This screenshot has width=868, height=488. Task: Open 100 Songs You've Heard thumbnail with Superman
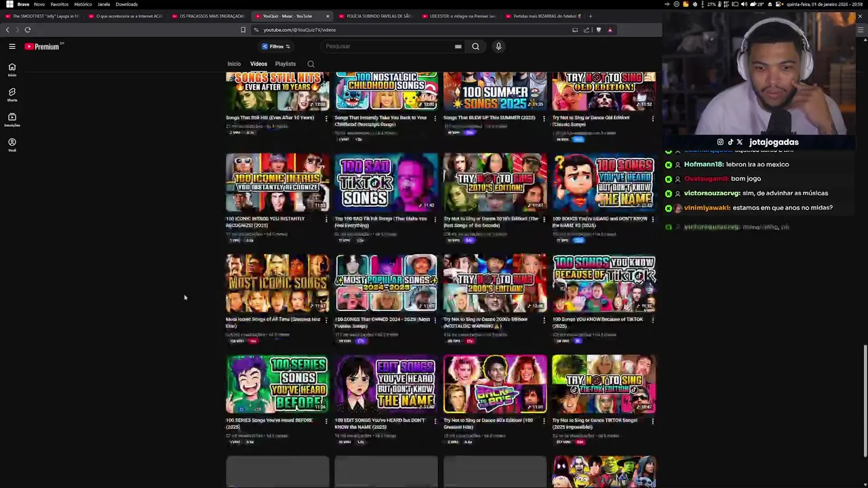[604, 182]
